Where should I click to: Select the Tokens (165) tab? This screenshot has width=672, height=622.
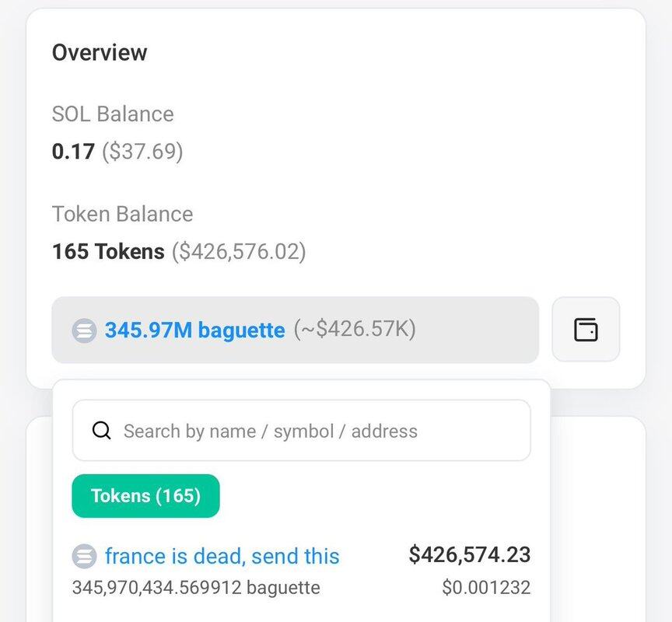pyautogui.click(x=145, y=495)
